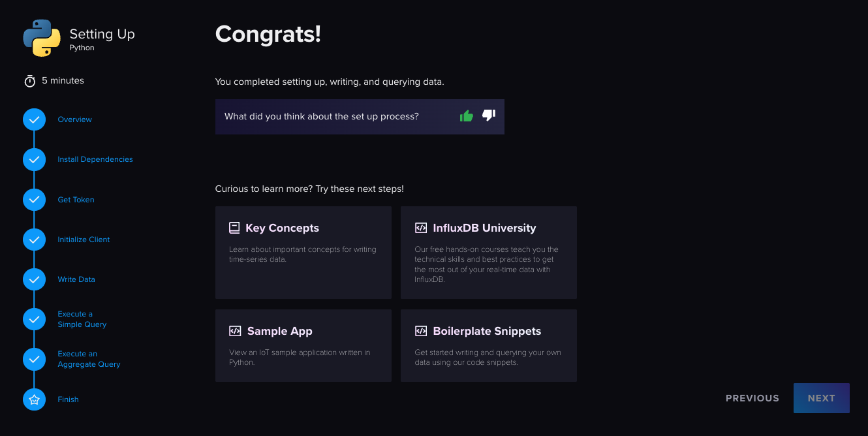This screenshot has height=436, width=868.
Task: Open the Install Dependencies step
Action: (95, 159)
